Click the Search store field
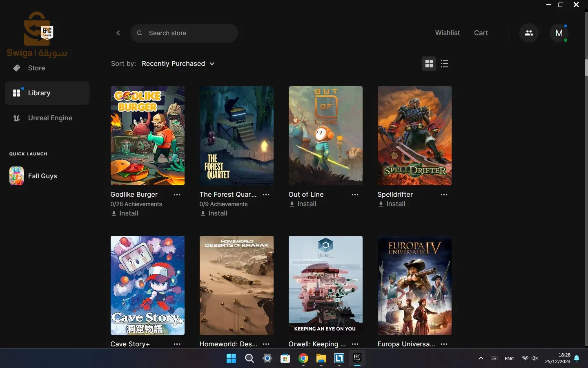The width and height of the screenshot is (588, 368). click(184, 33)
